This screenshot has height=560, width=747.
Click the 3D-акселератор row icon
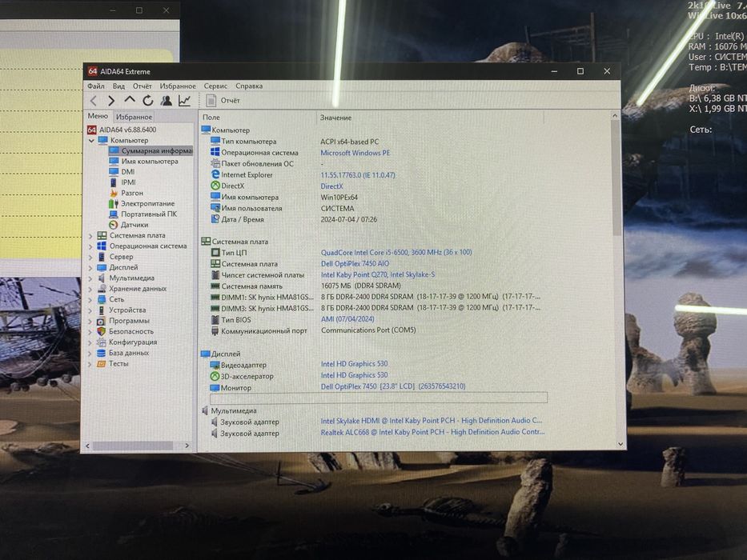click(x=215, y=376)
